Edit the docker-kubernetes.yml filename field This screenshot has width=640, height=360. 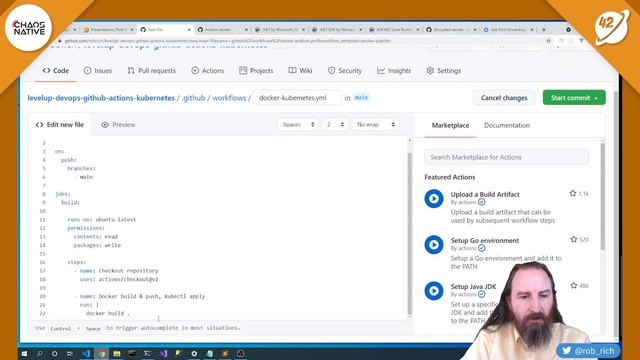pos(298,98)
